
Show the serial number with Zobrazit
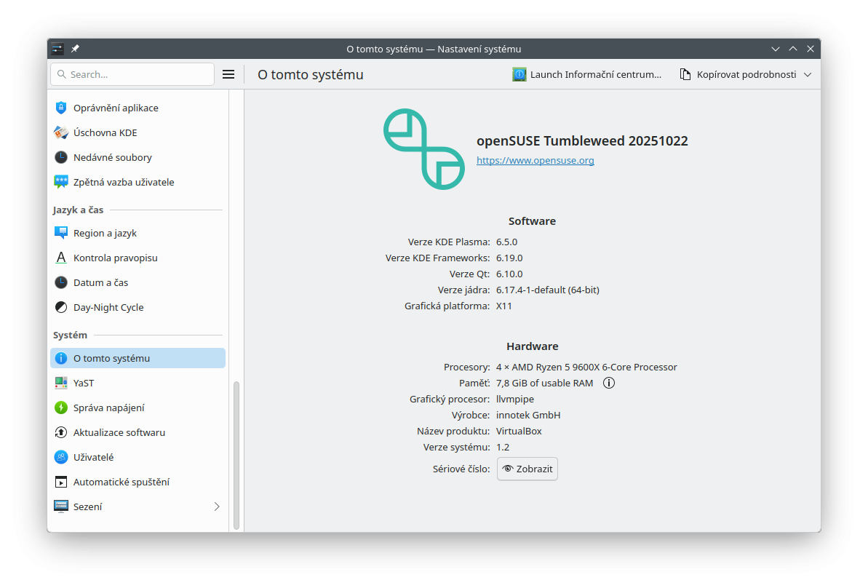click(527, 469)
